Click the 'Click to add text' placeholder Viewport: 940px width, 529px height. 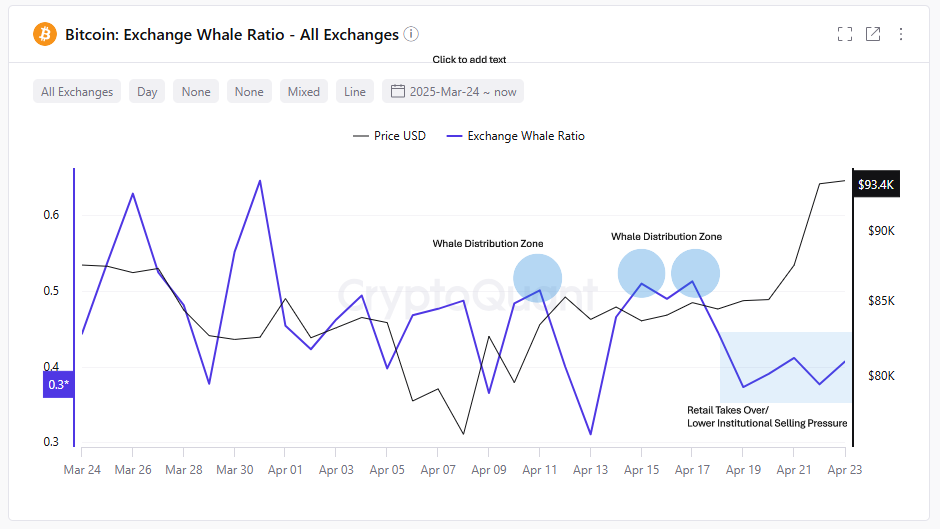point(469,60)
